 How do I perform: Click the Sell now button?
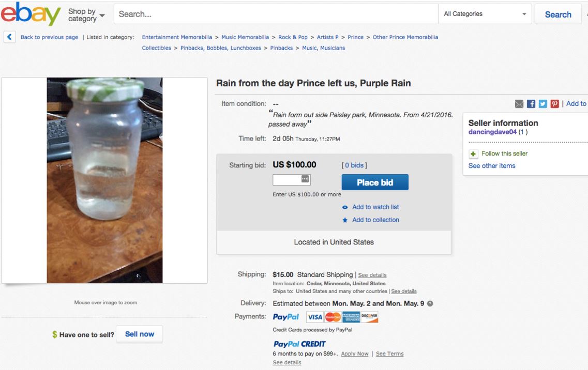pos(139,334)
